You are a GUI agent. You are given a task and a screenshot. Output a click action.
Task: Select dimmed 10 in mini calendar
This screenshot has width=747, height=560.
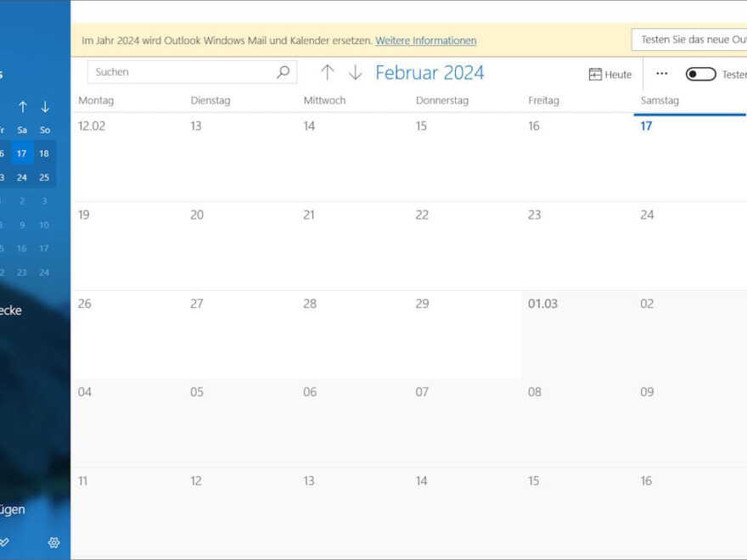(x=44, y=225)
